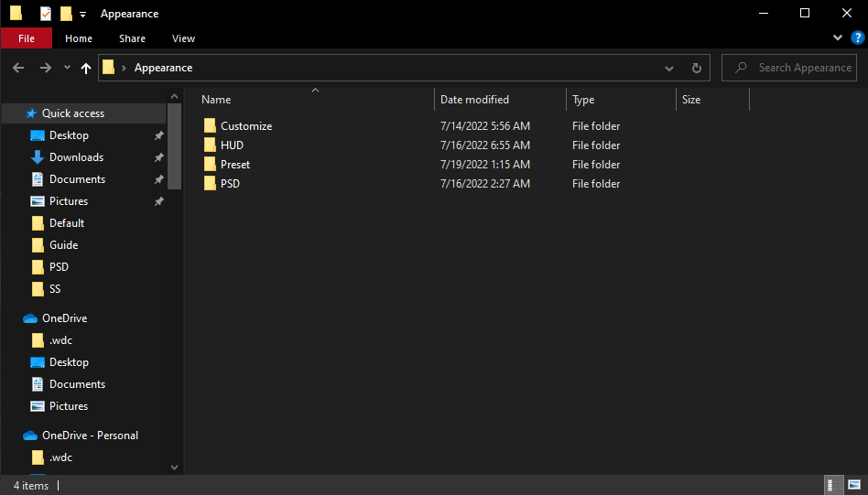Refresh the Appearance folder view
The width and height of the screenshot is (868, 495).
pos(696,68)
